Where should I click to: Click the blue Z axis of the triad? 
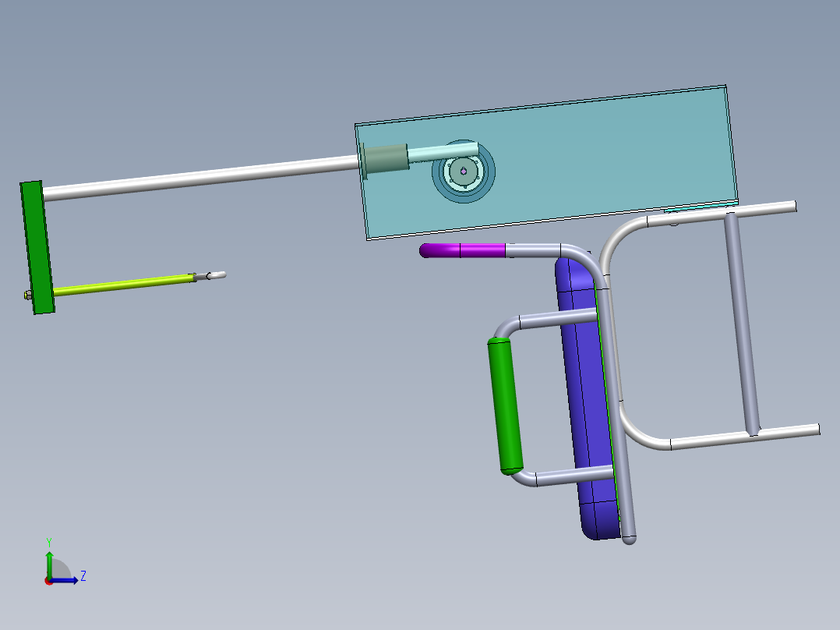click(66, 580)
